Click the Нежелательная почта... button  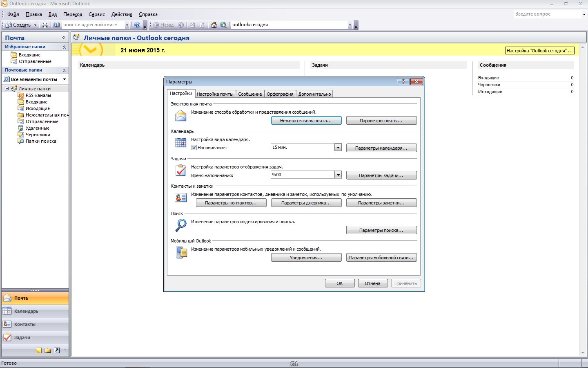point(306,121)
